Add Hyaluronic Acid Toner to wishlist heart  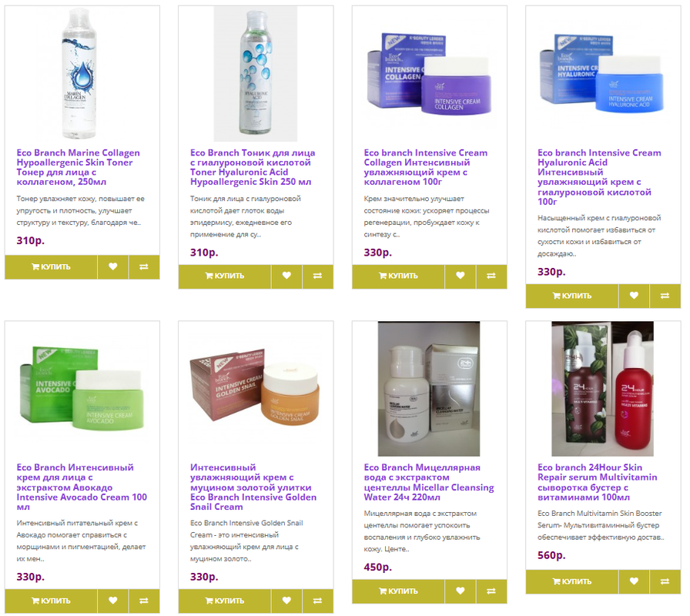[286, 276]
